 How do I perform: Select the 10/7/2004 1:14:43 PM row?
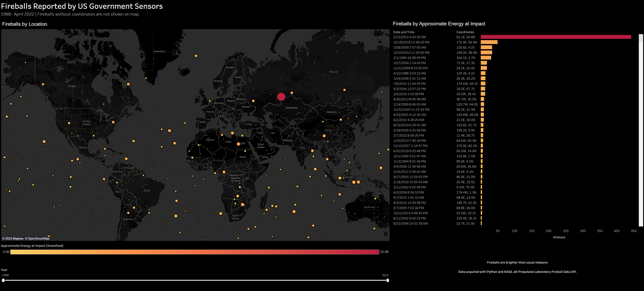tap(409, 63)
